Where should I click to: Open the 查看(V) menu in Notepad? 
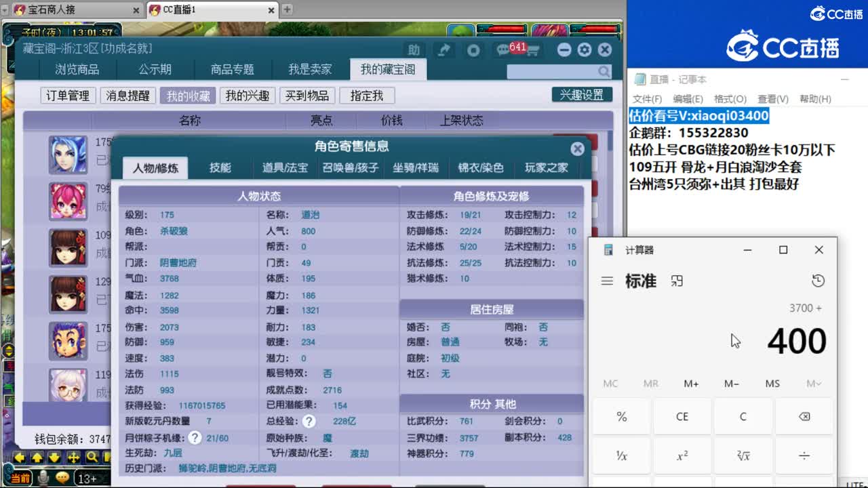pyautogui.click(x=772, y=98)
